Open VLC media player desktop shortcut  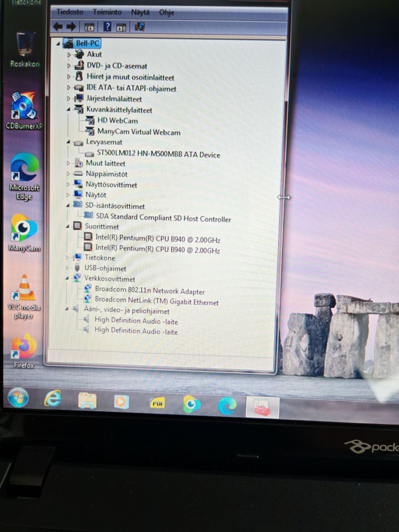[24, 297]
